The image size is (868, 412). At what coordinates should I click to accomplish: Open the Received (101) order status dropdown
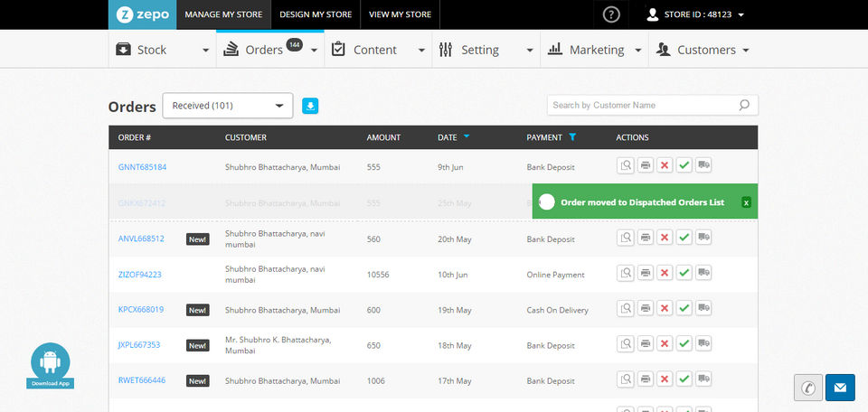[228, 106]
